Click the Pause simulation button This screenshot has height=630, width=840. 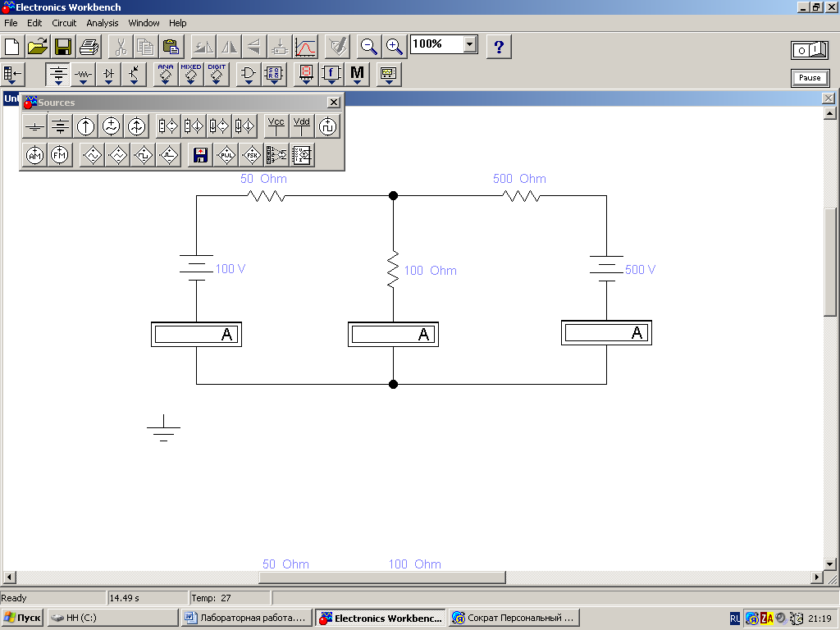click(810, 78)
